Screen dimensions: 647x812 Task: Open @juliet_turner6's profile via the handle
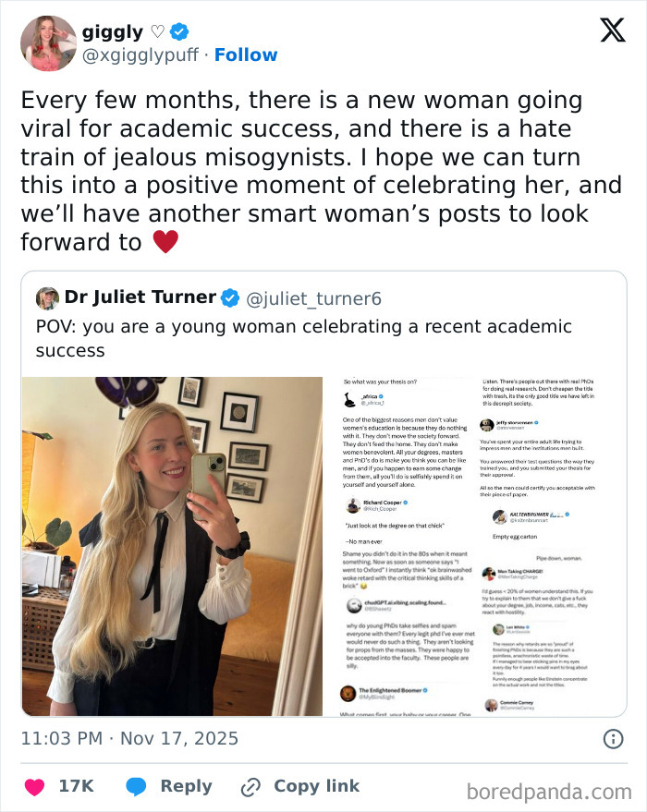coord(313,297)
